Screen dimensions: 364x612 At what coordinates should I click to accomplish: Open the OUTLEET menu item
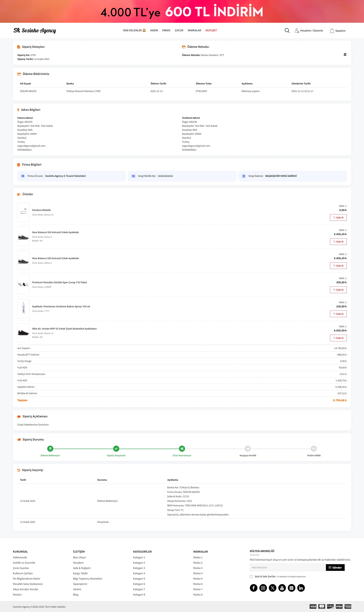(211, 30)
